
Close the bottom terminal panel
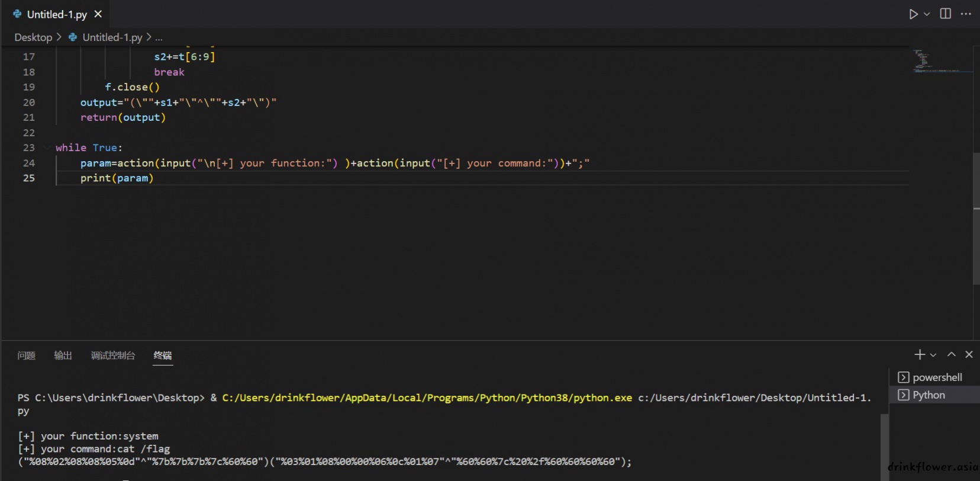pyautogui.click(x=969, y=355)
